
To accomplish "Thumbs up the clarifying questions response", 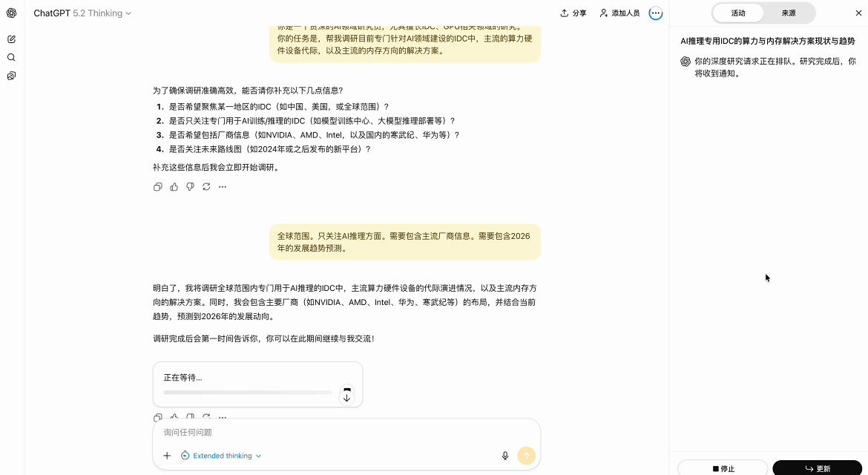I will (174, 187).
